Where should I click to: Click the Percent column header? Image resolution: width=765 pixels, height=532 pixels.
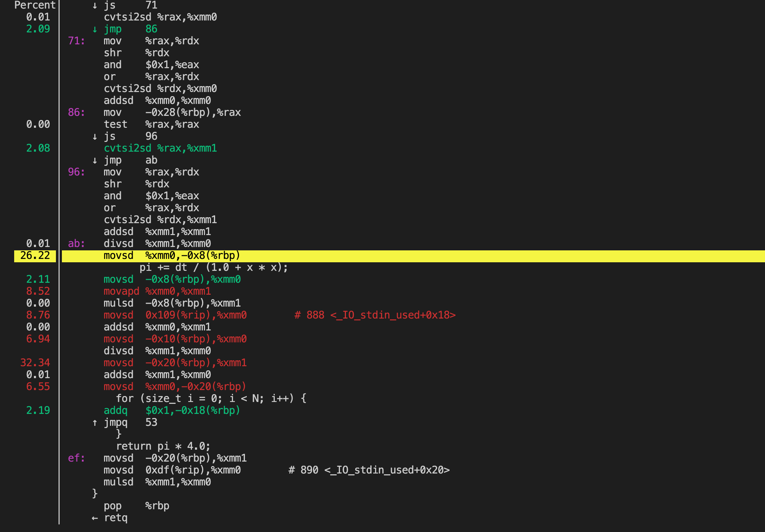pos(35,5)
